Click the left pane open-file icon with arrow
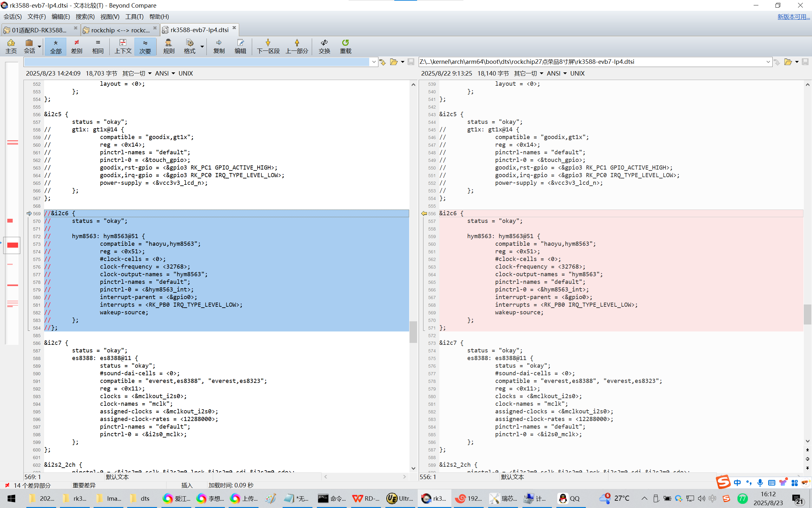The height and width of the screenshot is (508, 812). 383,62
